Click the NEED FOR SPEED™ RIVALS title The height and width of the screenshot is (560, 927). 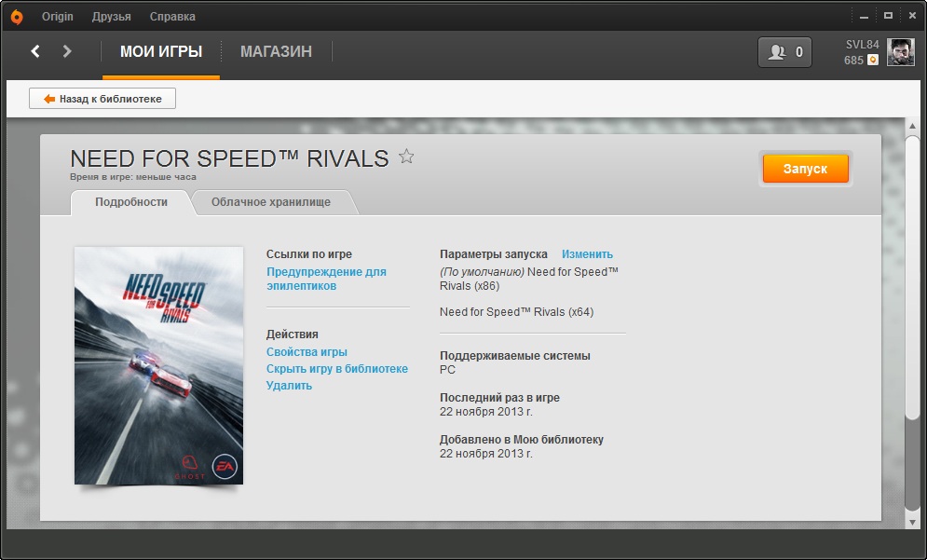(229, 158)
